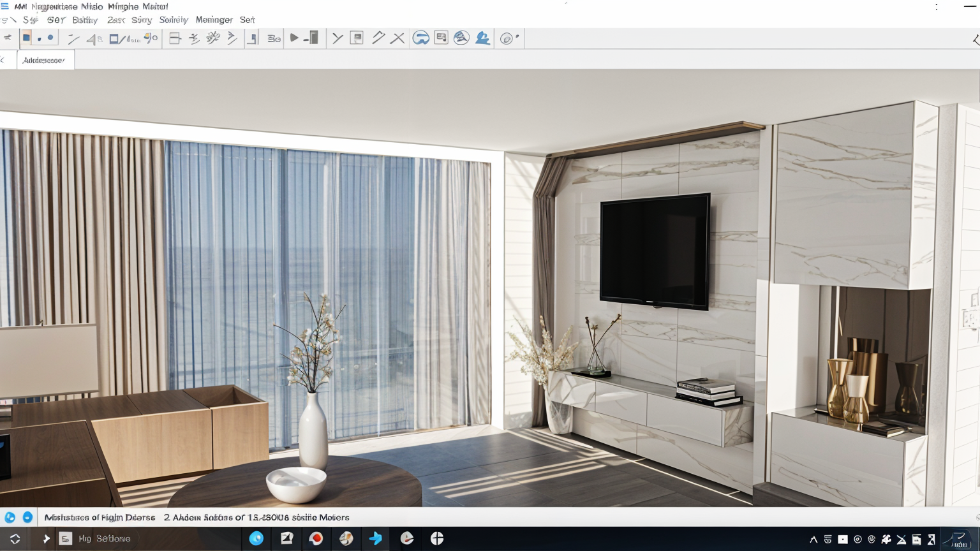Click the circular target icon in the toolbar

[507, 39]
